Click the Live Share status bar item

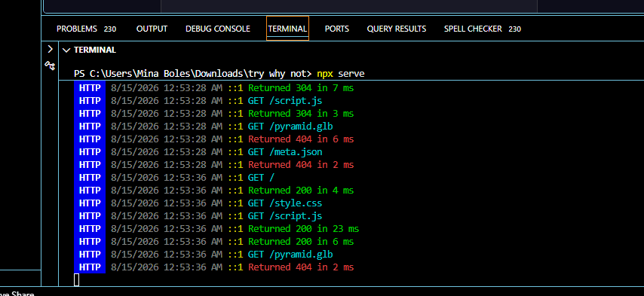[17, 294]
